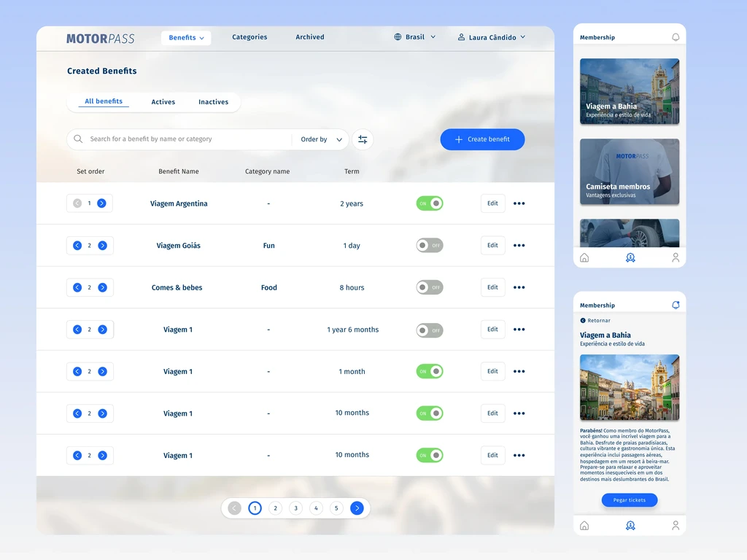This screenshot has height=560, width=747.
Task: Open the Archived menu item
Action: pos(309,37)
